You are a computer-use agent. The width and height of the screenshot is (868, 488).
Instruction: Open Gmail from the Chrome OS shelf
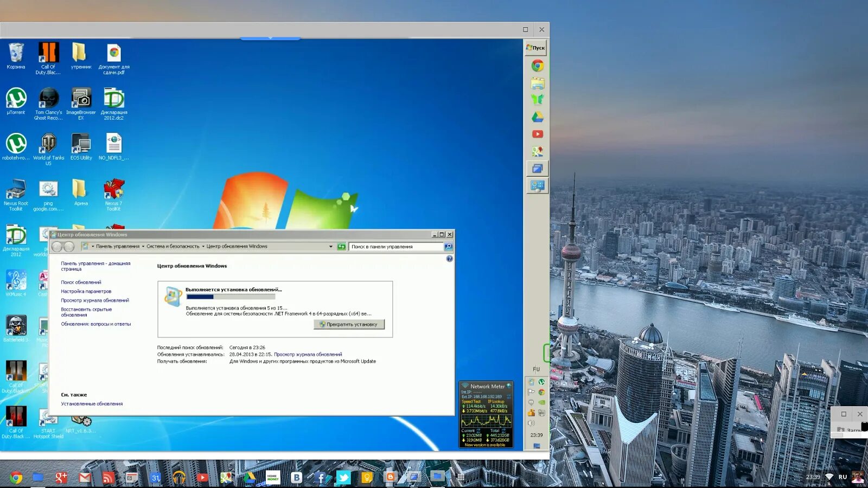click(x=85, y=477)
